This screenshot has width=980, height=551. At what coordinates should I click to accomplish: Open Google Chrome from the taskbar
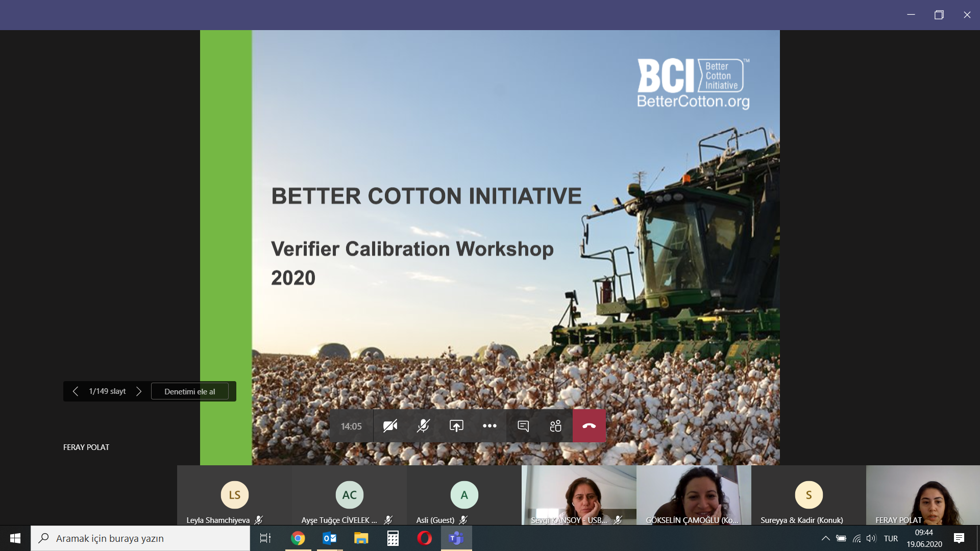pyautogui.click(x=298, y=538)
